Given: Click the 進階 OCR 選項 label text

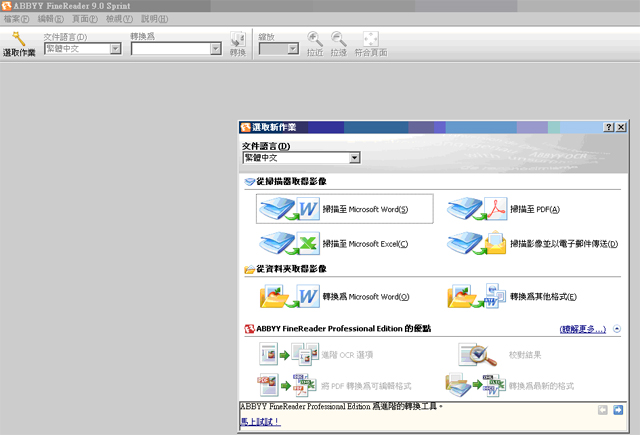Looking at the screenshot, I should point(347,355).
